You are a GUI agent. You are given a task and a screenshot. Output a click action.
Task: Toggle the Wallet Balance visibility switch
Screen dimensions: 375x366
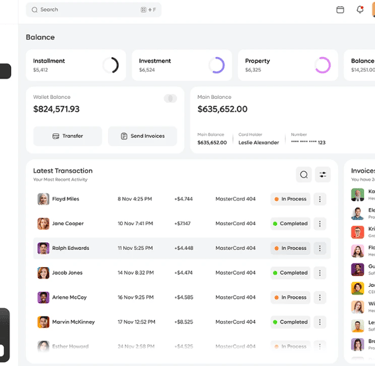(x=170, y=98)
